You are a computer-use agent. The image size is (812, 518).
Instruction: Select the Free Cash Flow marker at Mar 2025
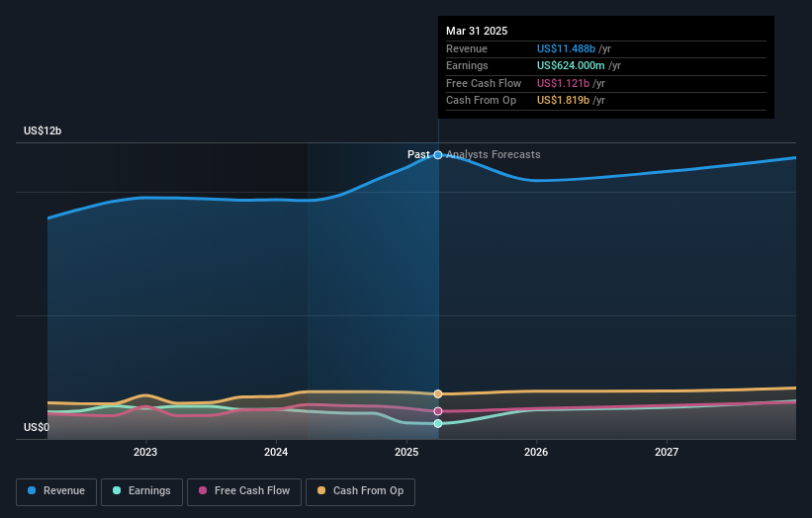click(x=438, y=411)
